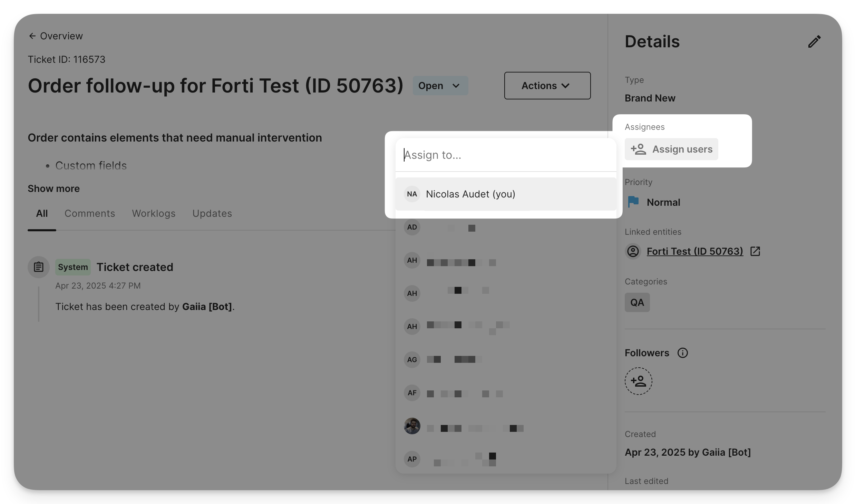Click the external link icon beside Forti Test
Viewport: 856px width, 504px height.
755,251
